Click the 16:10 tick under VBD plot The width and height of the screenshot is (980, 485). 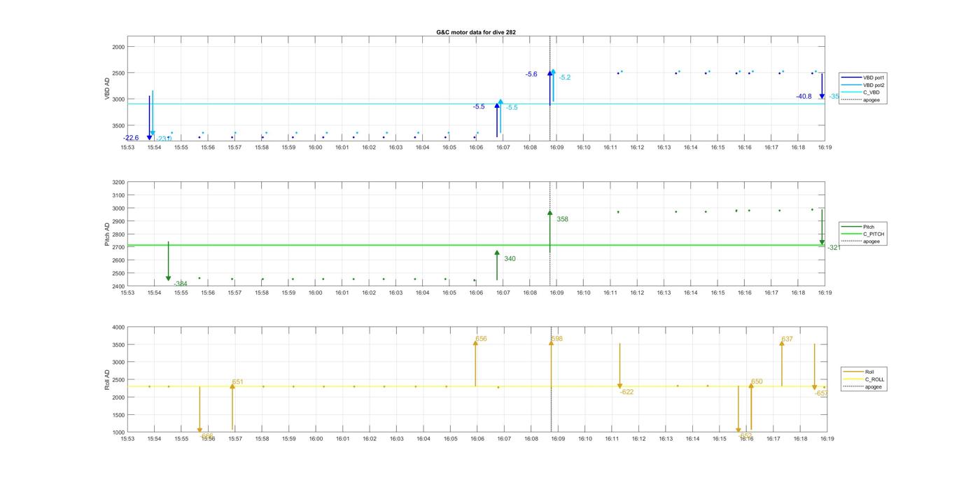(x=583, y=148)
